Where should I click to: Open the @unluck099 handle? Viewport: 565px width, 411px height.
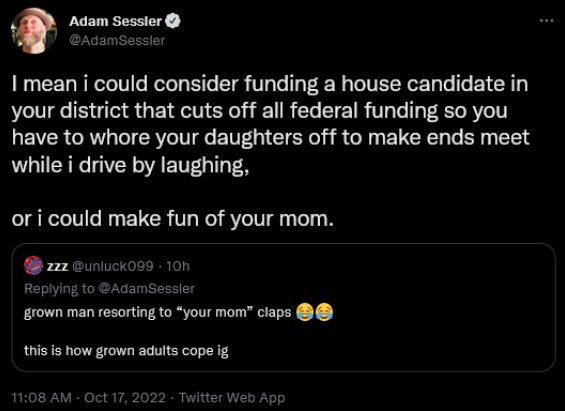click(x=113, y=266)
